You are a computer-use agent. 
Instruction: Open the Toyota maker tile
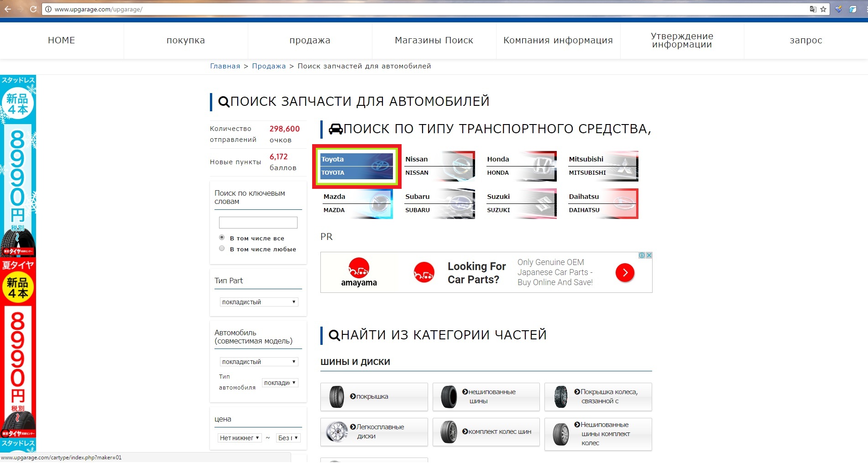pos(356,166)
